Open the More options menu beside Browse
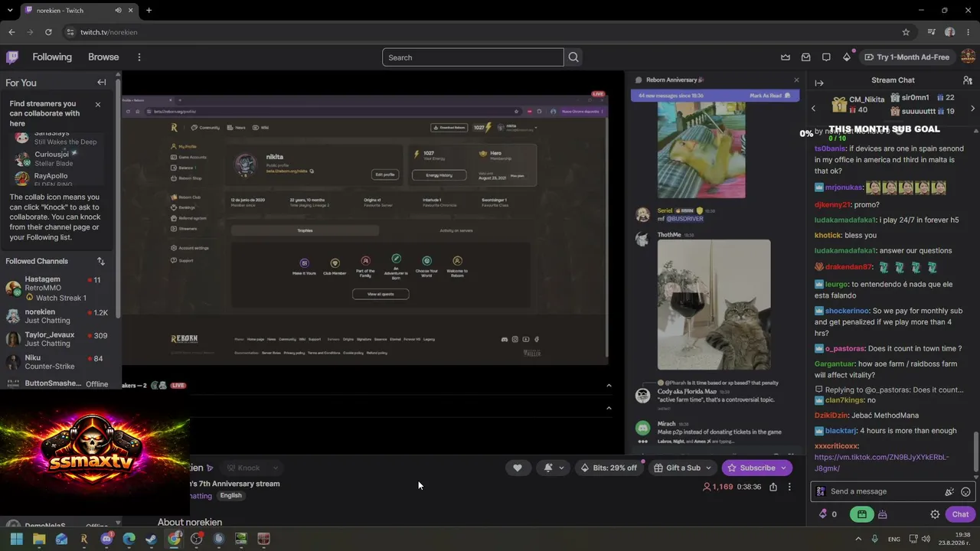The image size is (980, 551). [139, 57]
